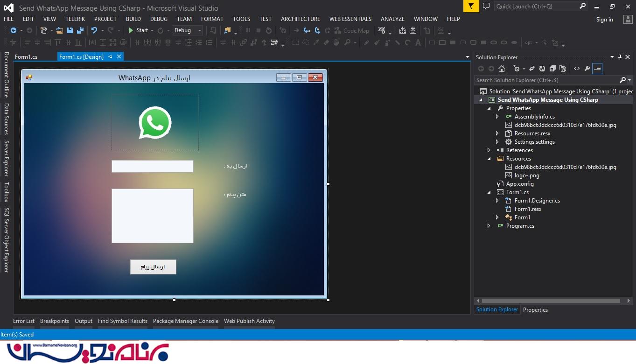
Task: Open Properties using the wrench icon
Action: [587, 69]
